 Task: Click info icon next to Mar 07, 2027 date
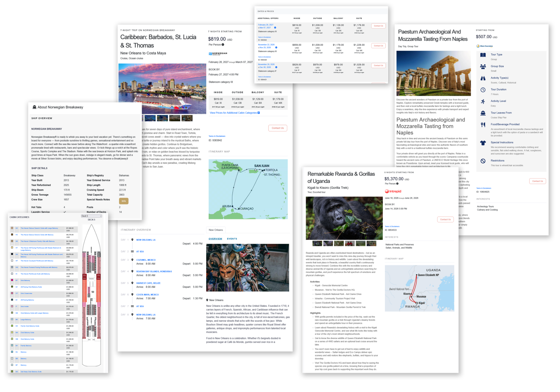coord(275,28)
